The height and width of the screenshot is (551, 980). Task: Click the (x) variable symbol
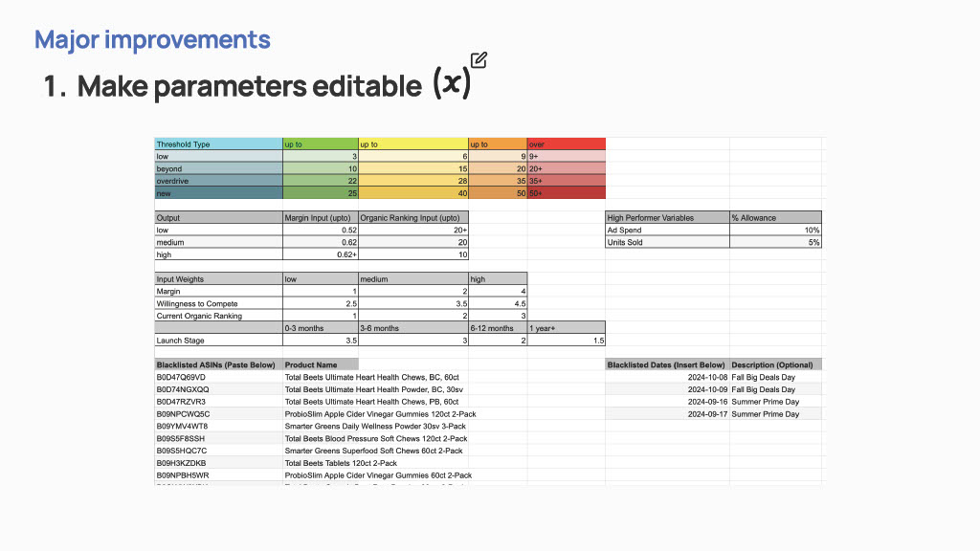click(x=452, y=83)
